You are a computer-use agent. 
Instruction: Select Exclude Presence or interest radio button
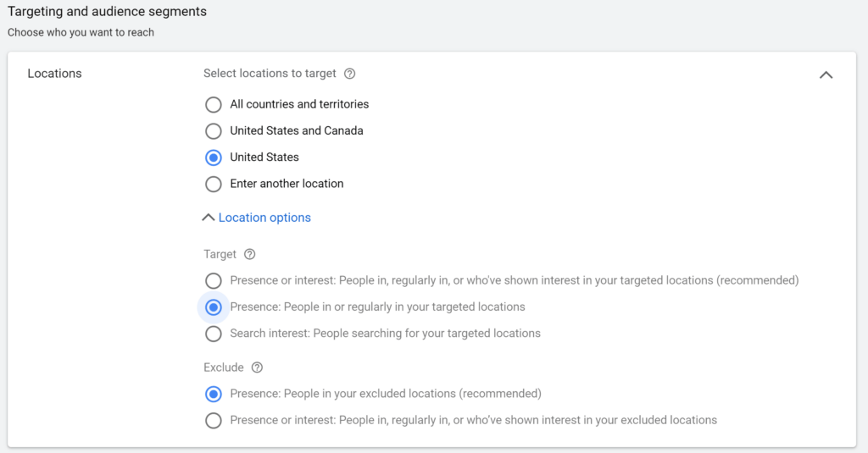pyautogui.click(x=213, y=421)
